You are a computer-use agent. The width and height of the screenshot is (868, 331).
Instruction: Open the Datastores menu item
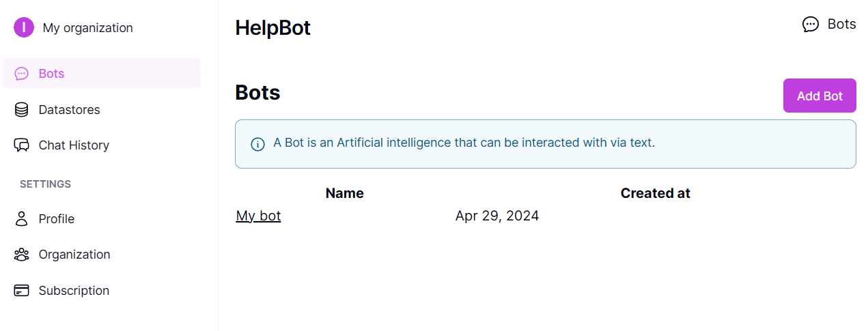69,110
